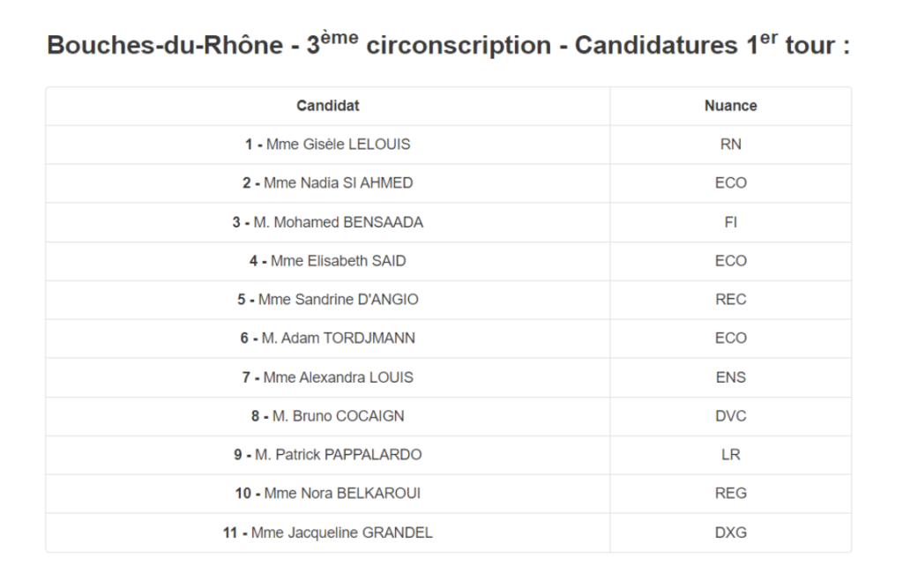Viewport: 903px width, 588px height.
Task: Click the RN nuance cell
Action: (x=730, y=145)
